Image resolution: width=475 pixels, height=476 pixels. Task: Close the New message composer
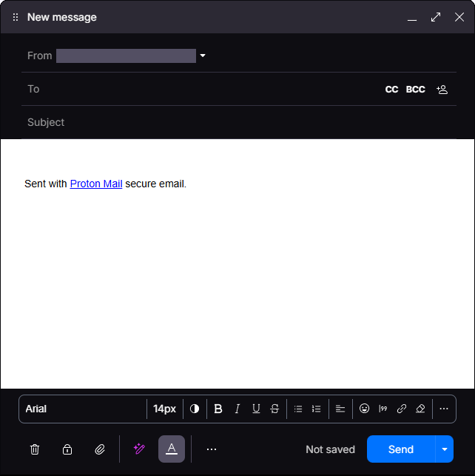coord(459,17)
